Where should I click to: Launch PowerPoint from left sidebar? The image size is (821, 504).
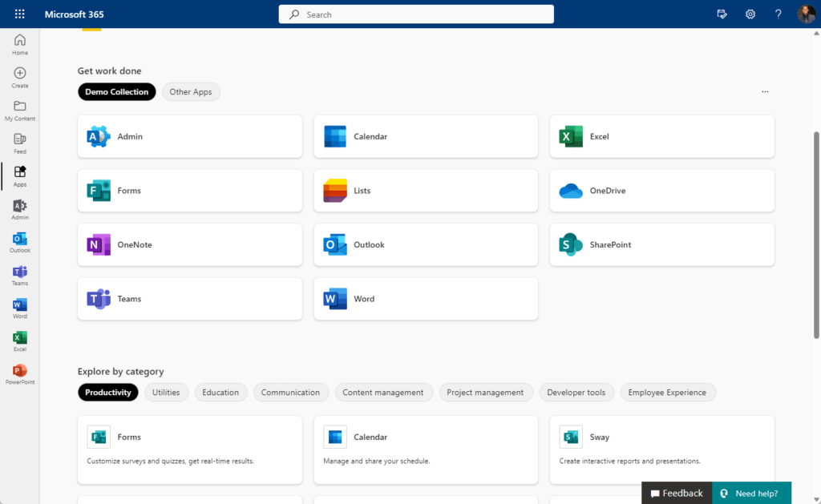click(20, 374)
